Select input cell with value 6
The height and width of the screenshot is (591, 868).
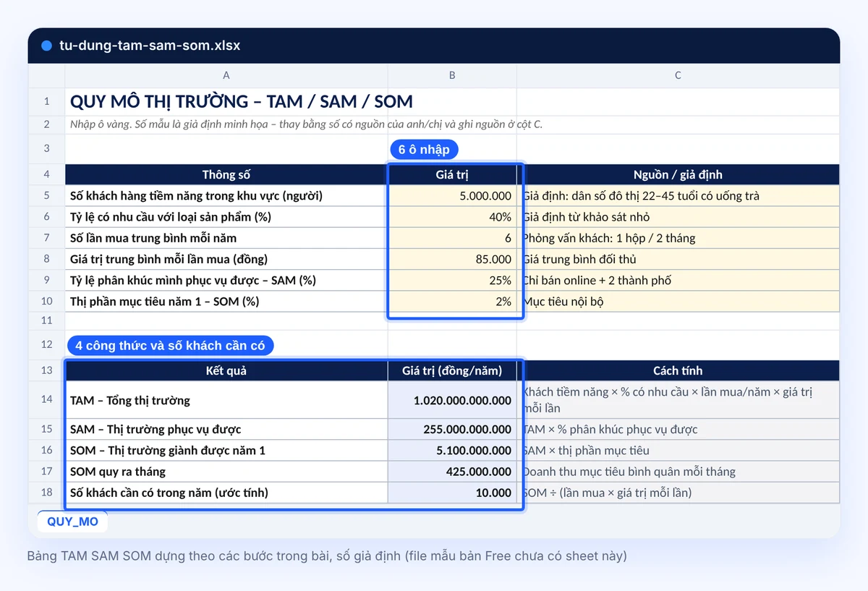[x=452, y=238]
